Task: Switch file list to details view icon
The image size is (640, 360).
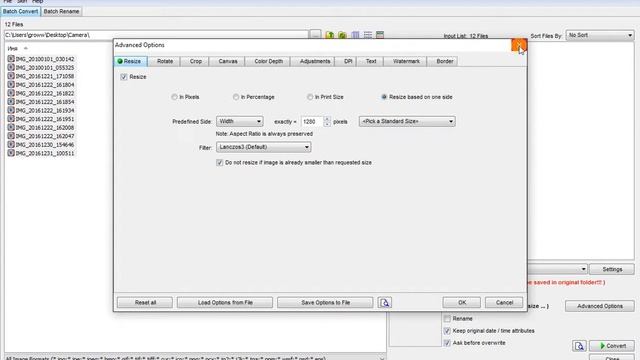Action: (380, 35)
